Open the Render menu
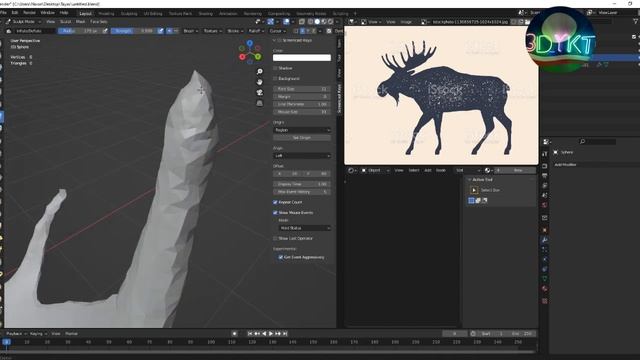Screen dimensions: 640x360 coord(29,13)
